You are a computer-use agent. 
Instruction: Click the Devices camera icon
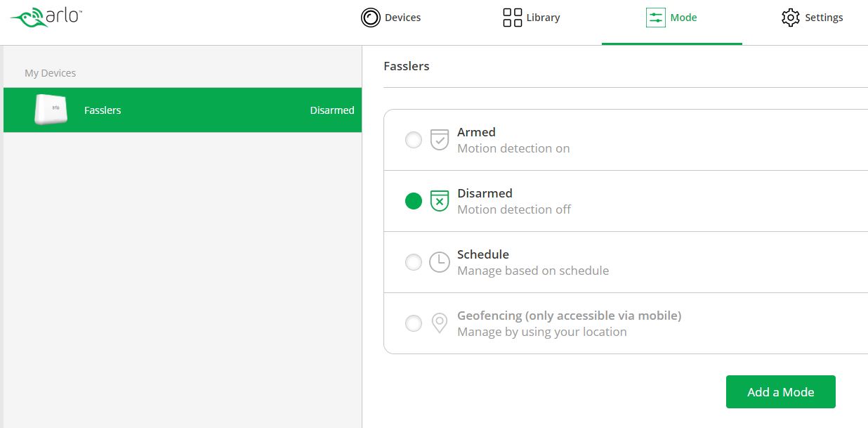coord(370,18)
